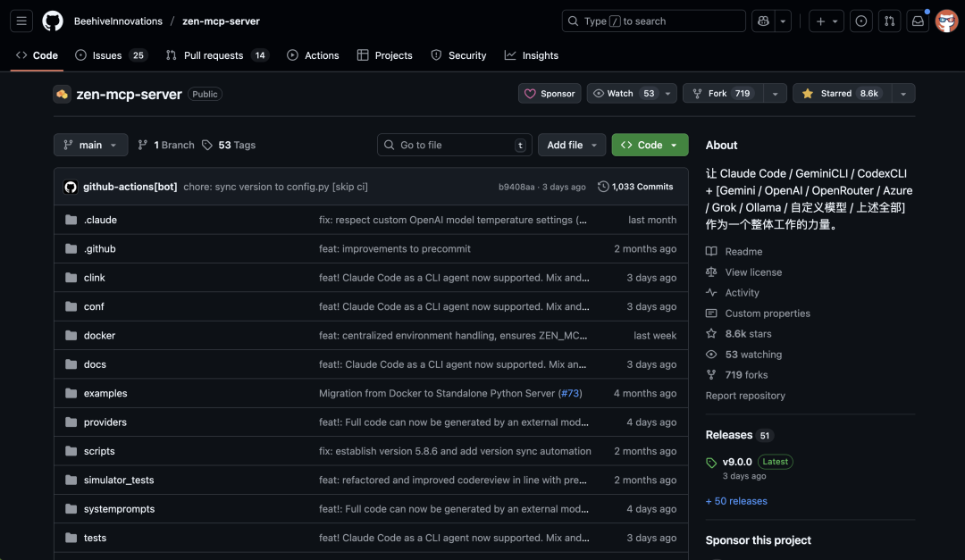The image size is (965, 560).
Task: Open the .claude folder icon
Action: point(71,220)
